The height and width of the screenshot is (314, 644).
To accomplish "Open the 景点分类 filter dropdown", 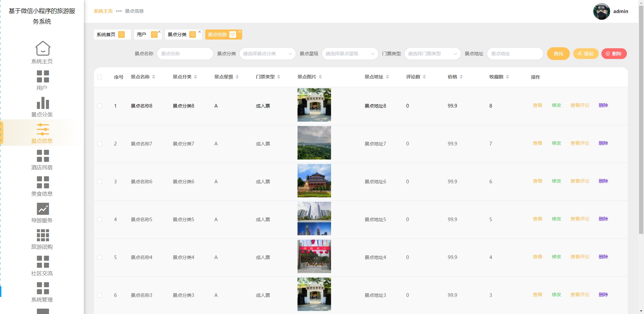I will [268, 54].
